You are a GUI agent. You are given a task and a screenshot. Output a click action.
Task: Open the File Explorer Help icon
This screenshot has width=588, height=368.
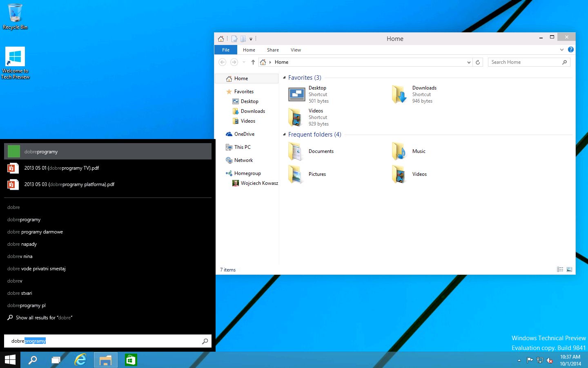pos(570,49)
